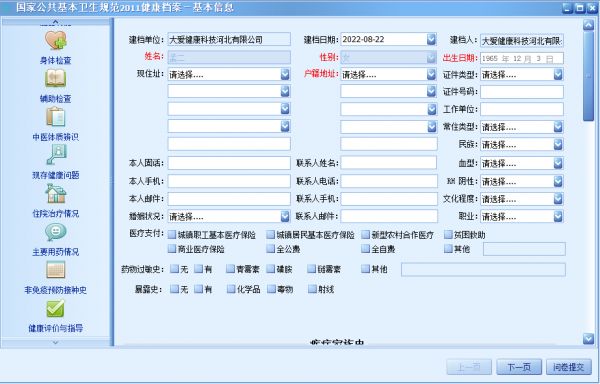Open the 健康评价与指导 checkmark icon
The width and height of the screenshot is (600, 384).
(x=55, y=308)
